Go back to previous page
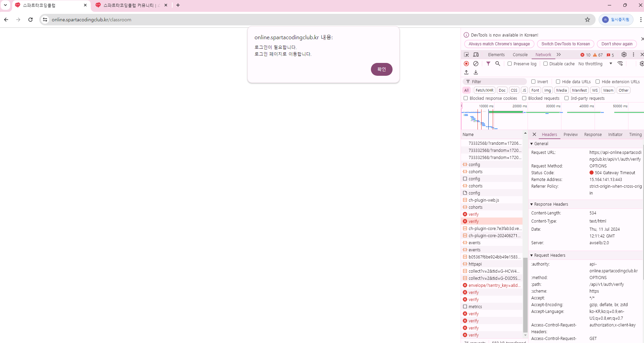Screen dimensions: 644x343 [6, 20]
